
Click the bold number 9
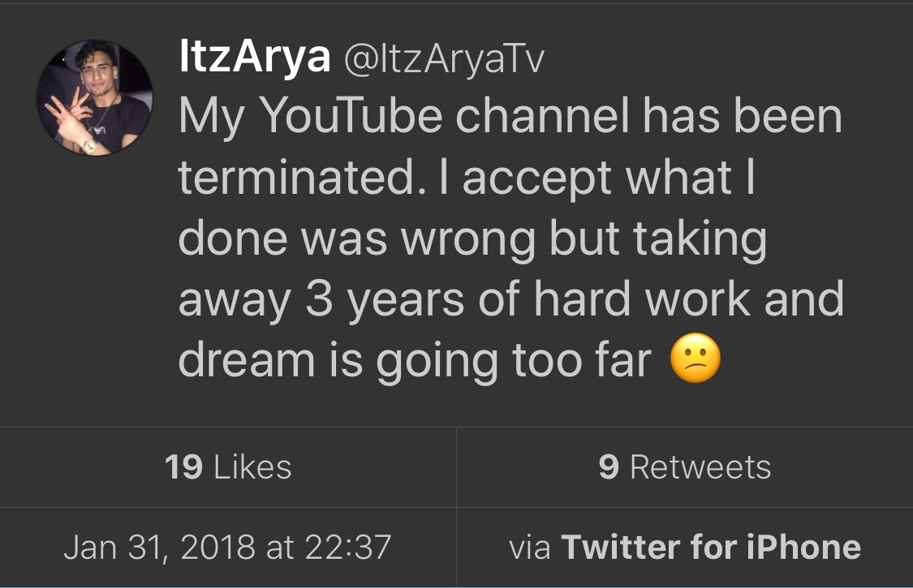tap(609, 467)
